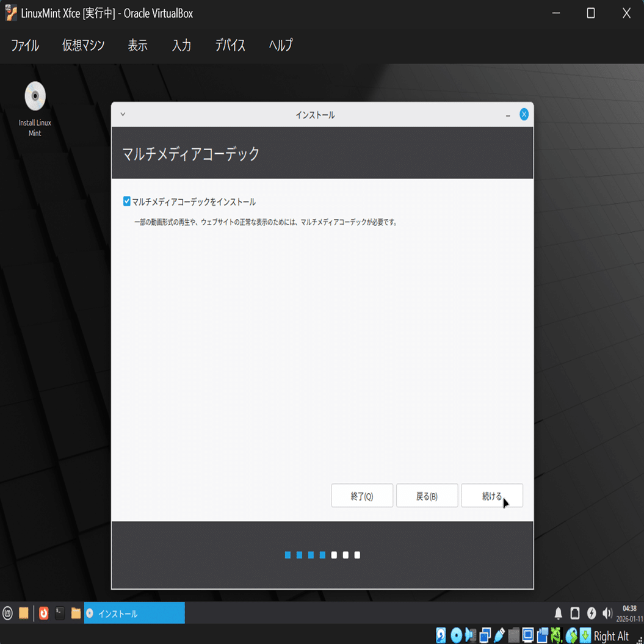
Task: Open the 表示 menu in VirtualBox
Action: [x=137, y=45]
